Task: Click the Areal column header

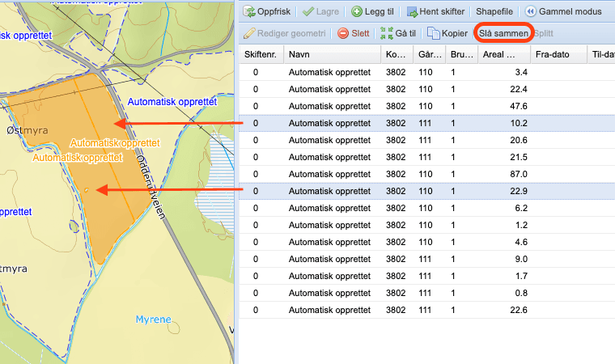Action: [504, 54]
